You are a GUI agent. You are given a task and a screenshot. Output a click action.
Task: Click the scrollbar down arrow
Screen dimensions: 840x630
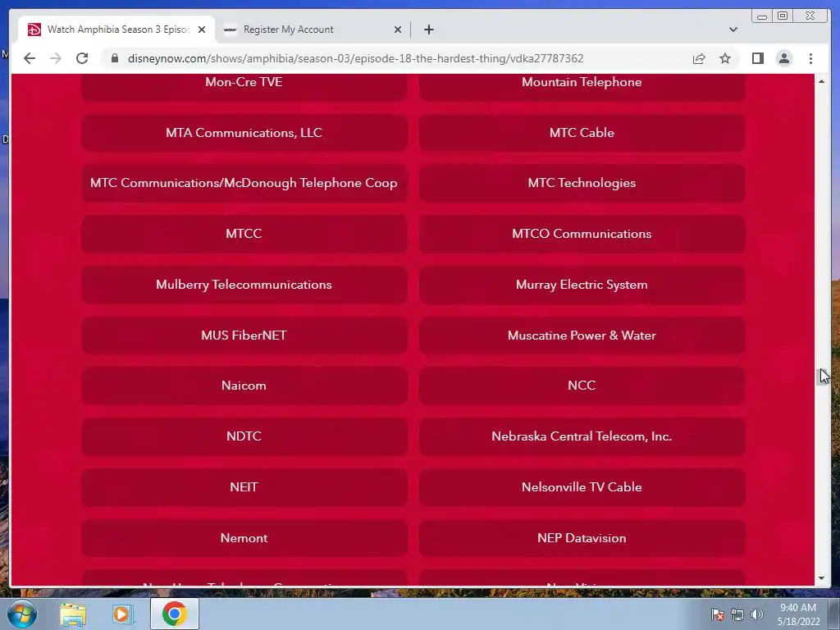coord(822,578)
